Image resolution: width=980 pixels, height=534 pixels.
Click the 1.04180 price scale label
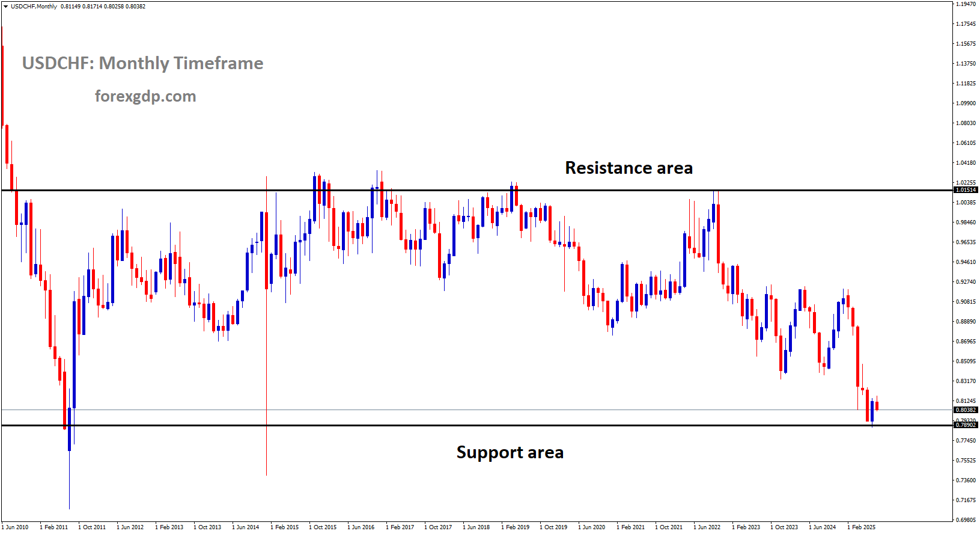966,163
